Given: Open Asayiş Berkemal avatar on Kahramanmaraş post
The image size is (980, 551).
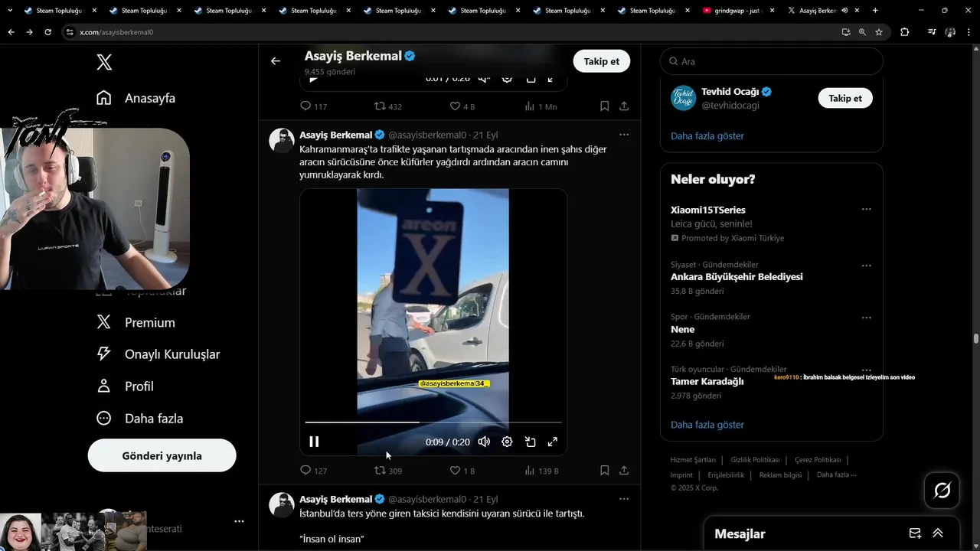Looking at the screenshot, I should tap(282, 140).
